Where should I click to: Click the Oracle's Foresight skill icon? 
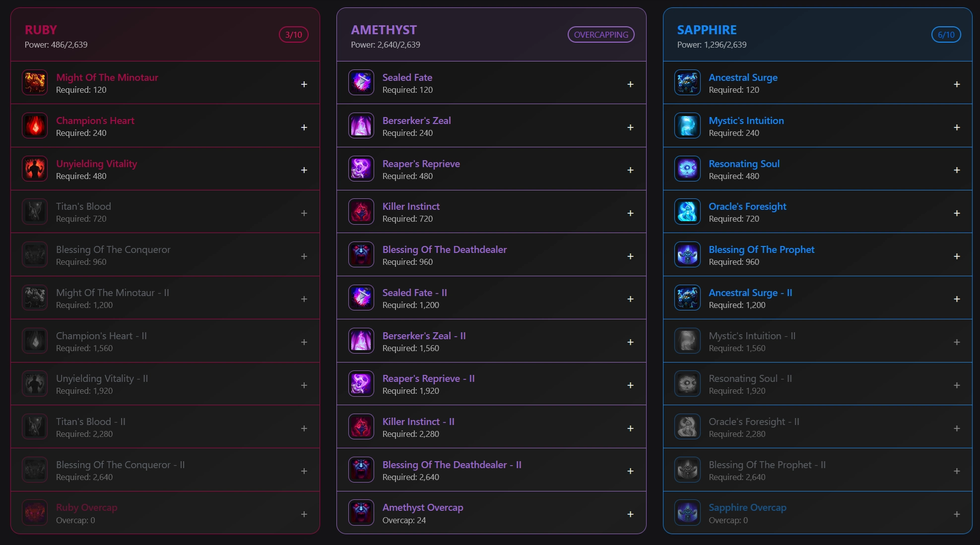click(x=688, y=212)
